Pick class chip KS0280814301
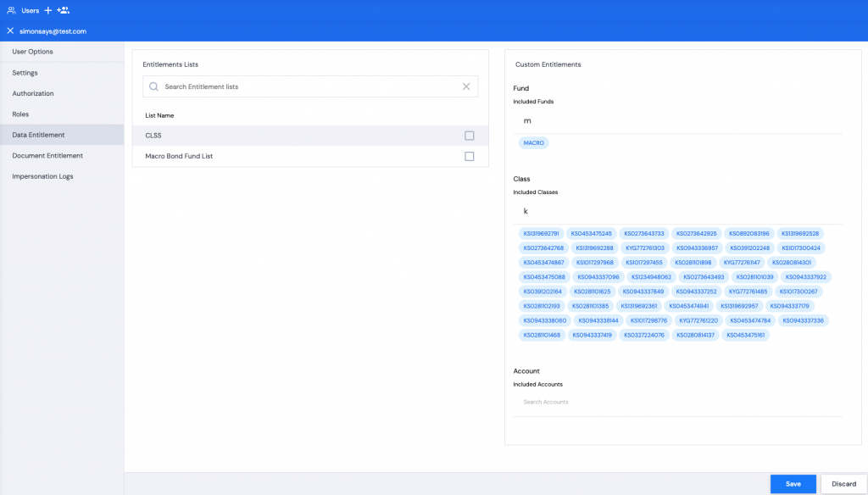 coord(792,263)
